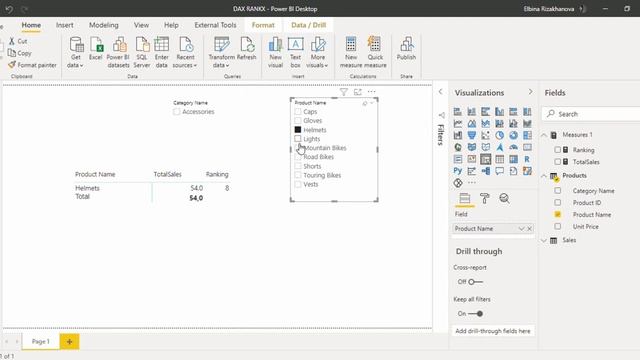This screenshot has width=640, height=360.
Task: Select the donut chart visualization
Action: click(x=513, y=135)
